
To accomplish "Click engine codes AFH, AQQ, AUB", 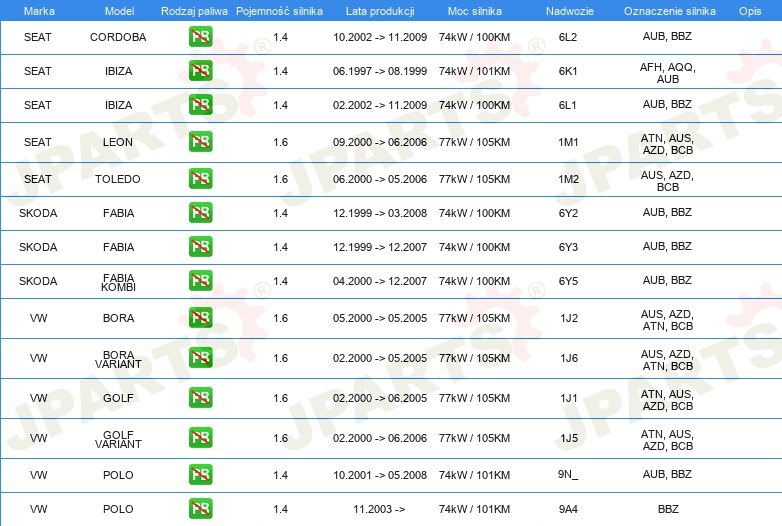I will [668, 73].
